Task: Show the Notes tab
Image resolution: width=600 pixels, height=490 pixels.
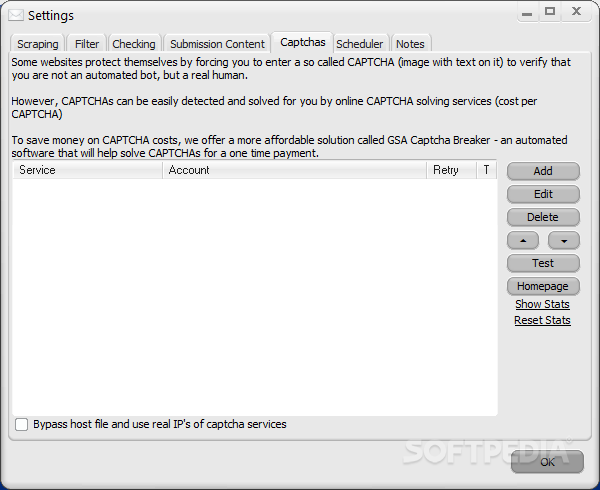Action: coord(410,44)
